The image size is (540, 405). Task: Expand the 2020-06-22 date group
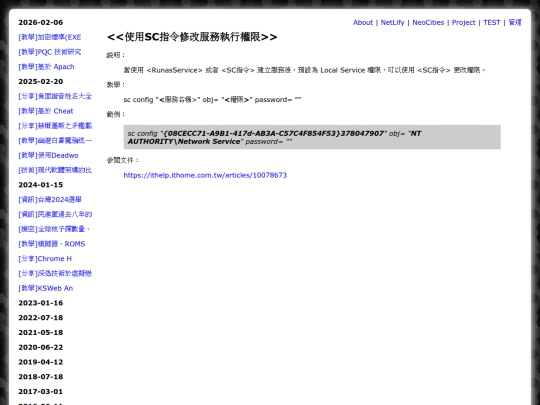click(41, 347)
